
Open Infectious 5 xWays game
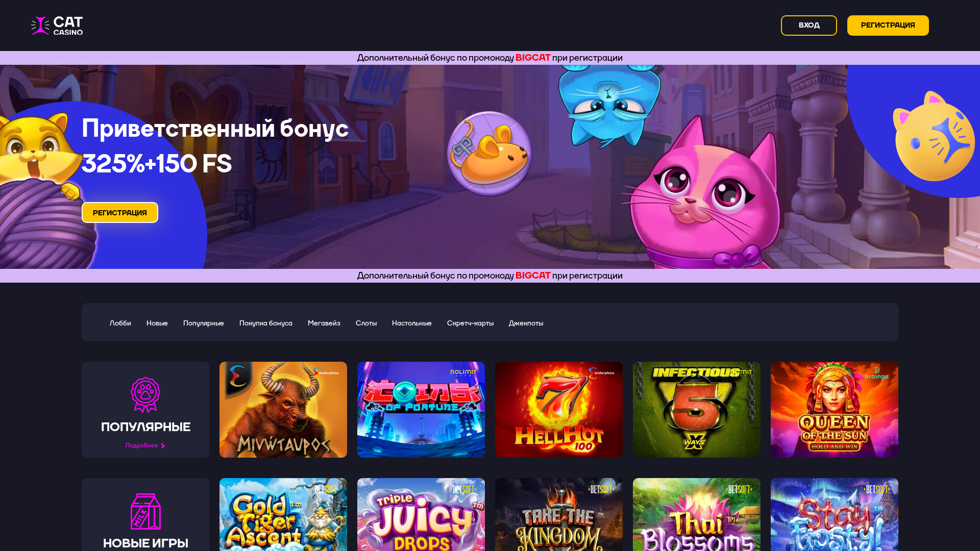point(697,410)
